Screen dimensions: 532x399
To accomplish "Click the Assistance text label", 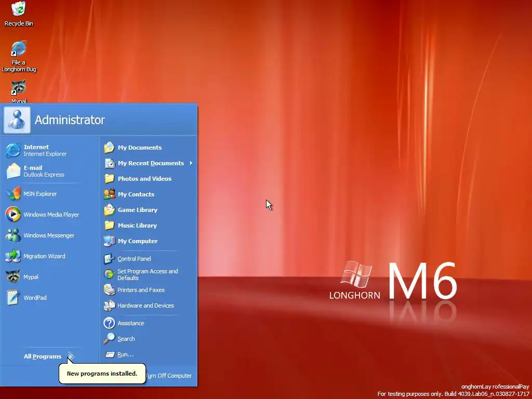I will (130, 323).
